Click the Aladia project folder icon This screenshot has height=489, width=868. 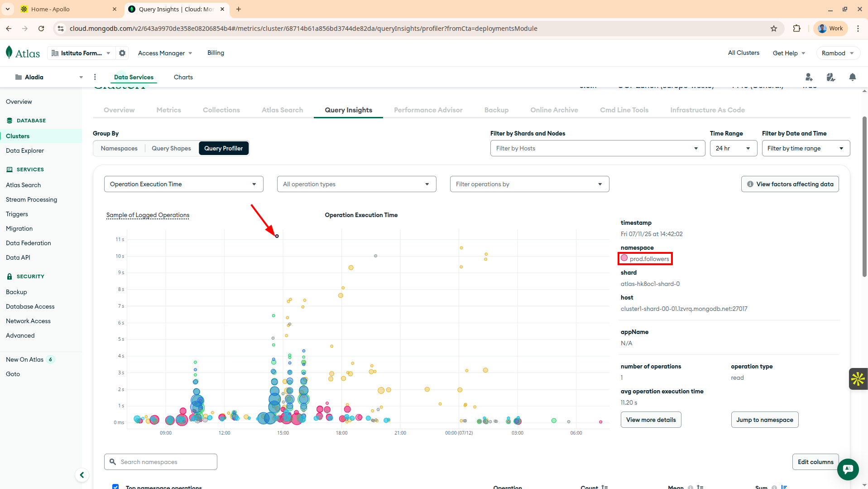tap(19, 77)
